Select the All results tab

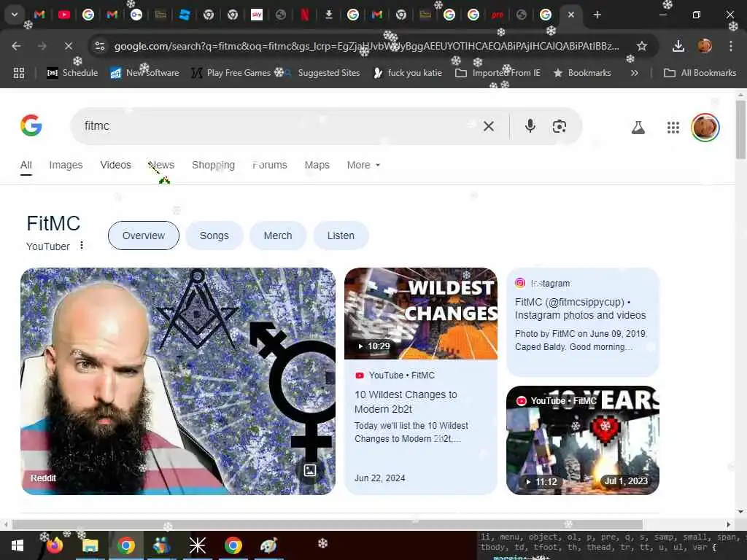26,166
